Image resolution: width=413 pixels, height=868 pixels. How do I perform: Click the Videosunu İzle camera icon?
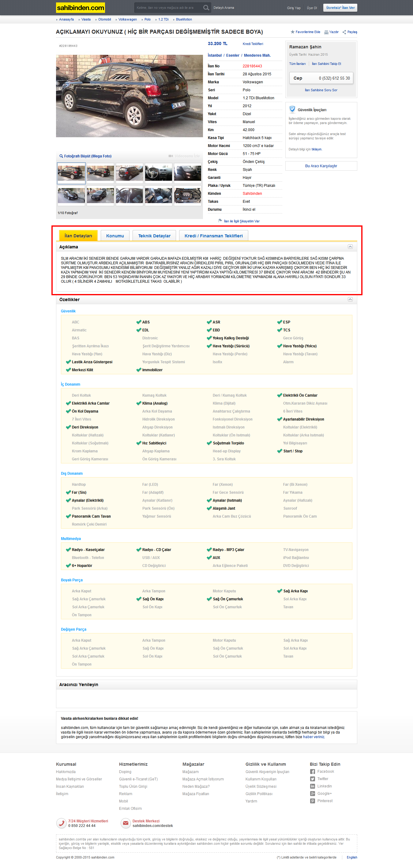(171, 156)
